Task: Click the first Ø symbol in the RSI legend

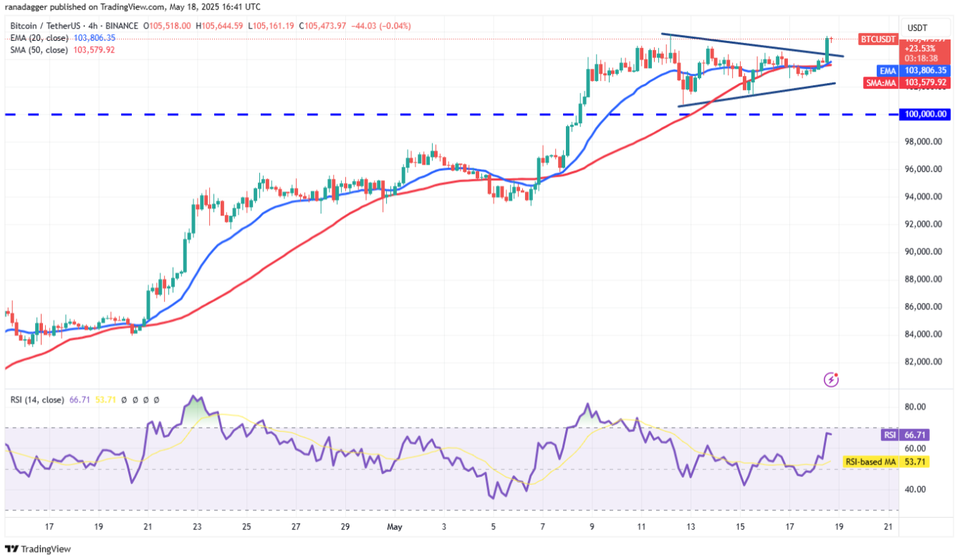Action: pos(124,400)
